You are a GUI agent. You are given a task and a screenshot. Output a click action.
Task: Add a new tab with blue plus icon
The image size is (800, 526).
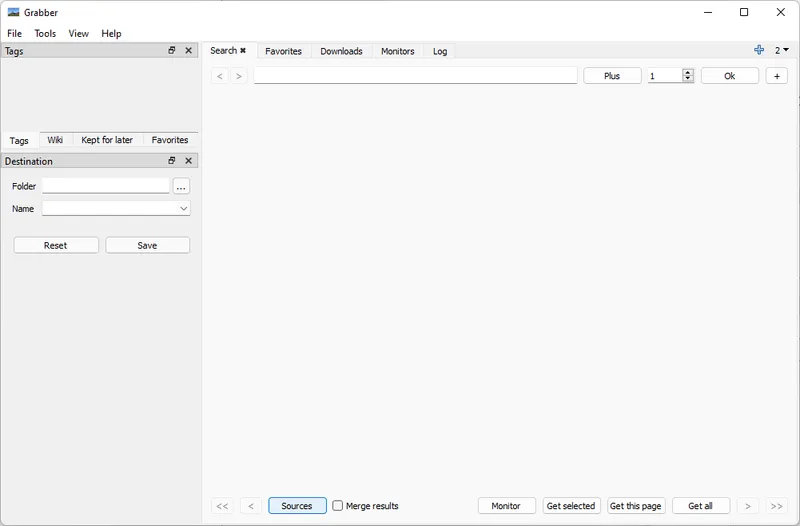point(759,50)
